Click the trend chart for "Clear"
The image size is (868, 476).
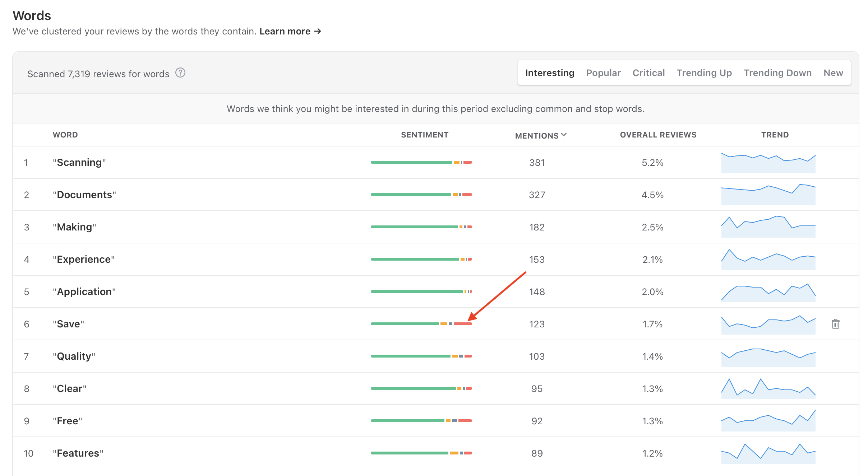(768, 388)
